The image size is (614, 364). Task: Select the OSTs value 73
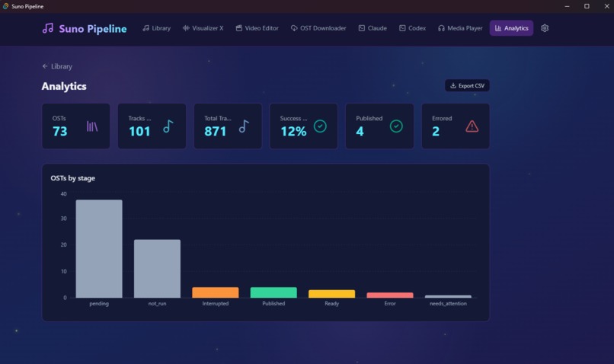60,131
